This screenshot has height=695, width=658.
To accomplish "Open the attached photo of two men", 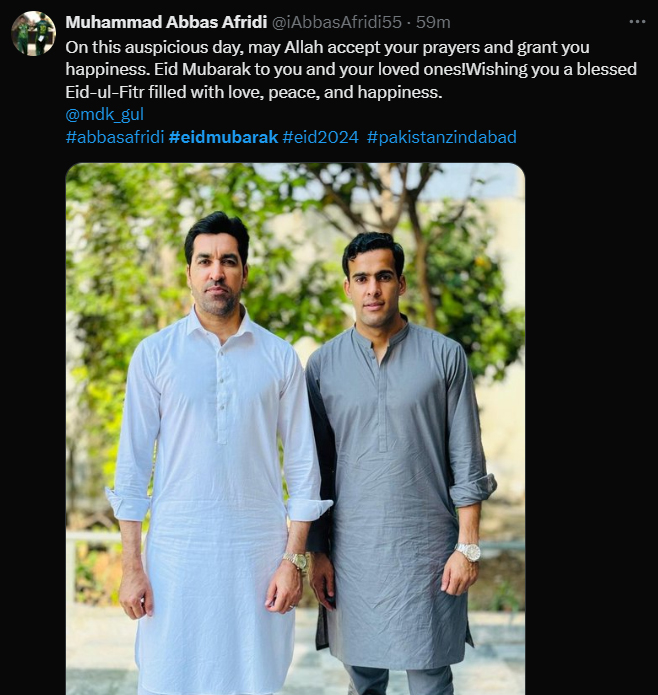I will 295,429.
